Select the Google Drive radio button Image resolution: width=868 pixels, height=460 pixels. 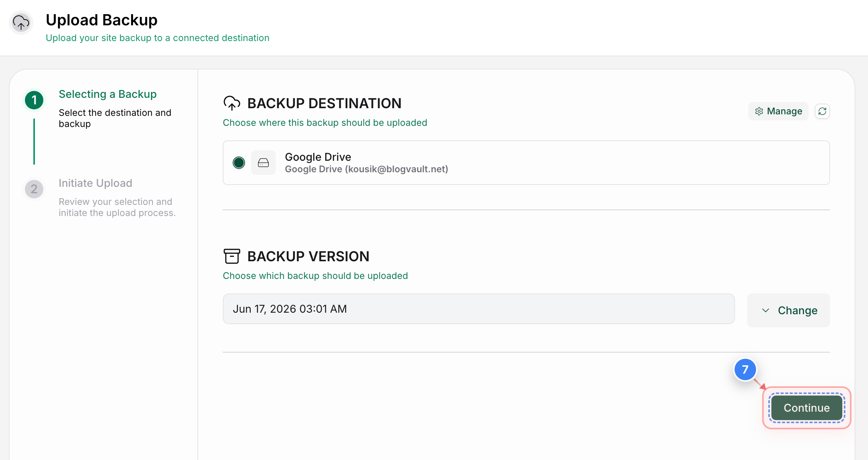click(x=239, y=163)
